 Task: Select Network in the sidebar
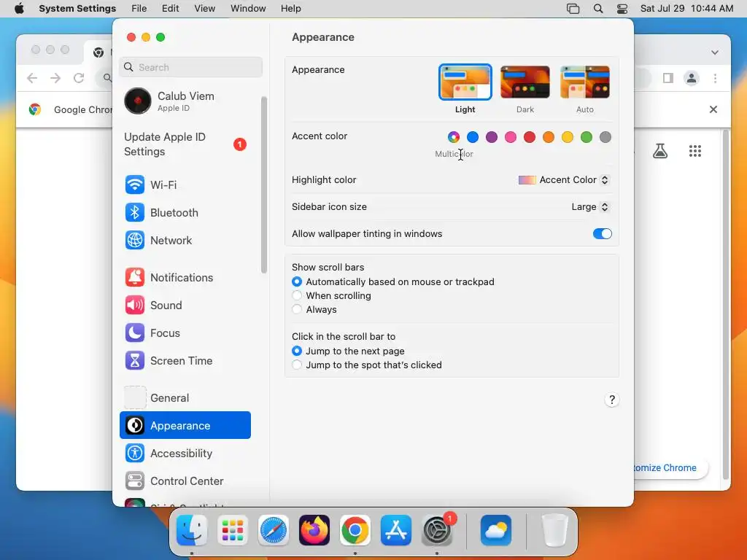[x=185, y=240]
